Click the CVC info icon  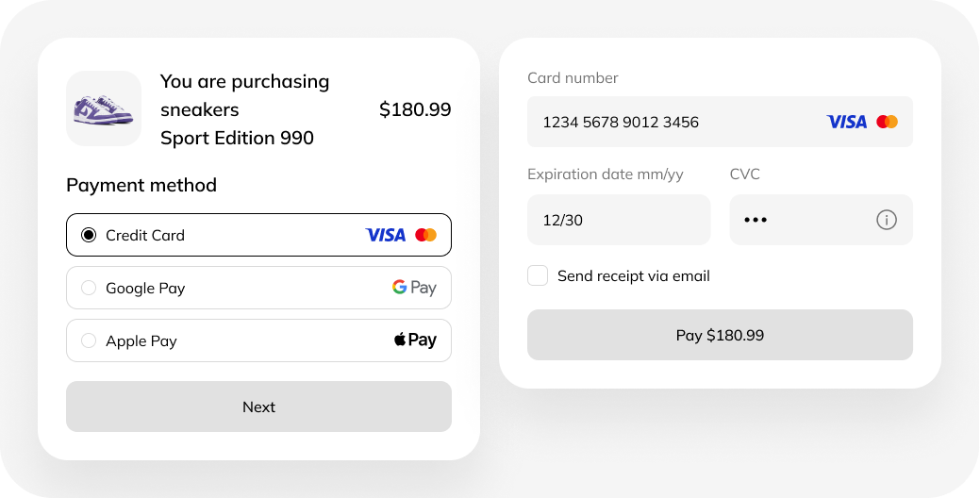click(886, 220)
